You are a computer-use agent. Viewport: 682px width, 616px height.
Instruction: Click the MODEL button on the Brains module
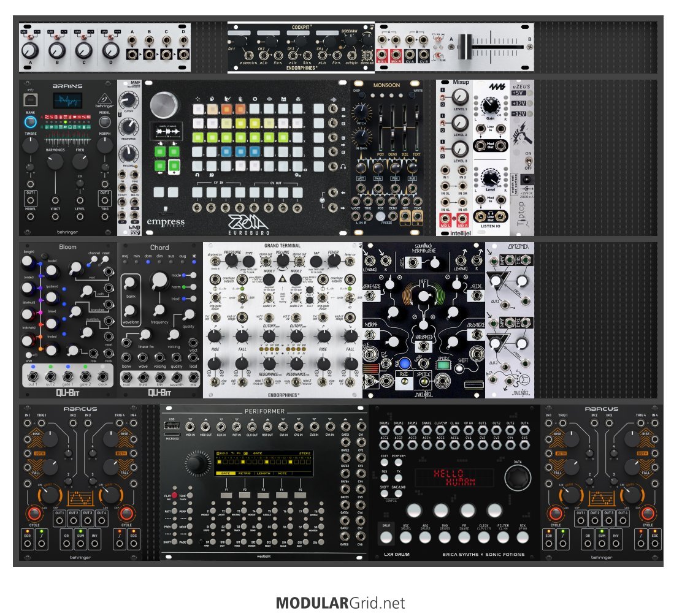point(104,121)
